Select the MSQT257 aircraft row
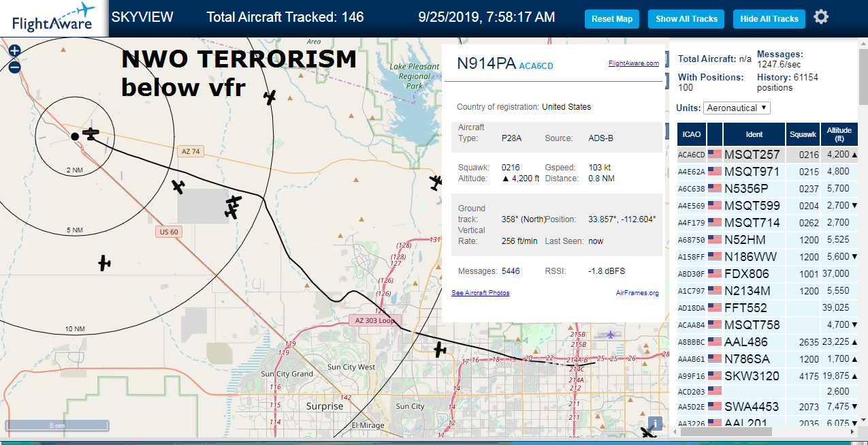868x445 pixels. click(767, 155)
